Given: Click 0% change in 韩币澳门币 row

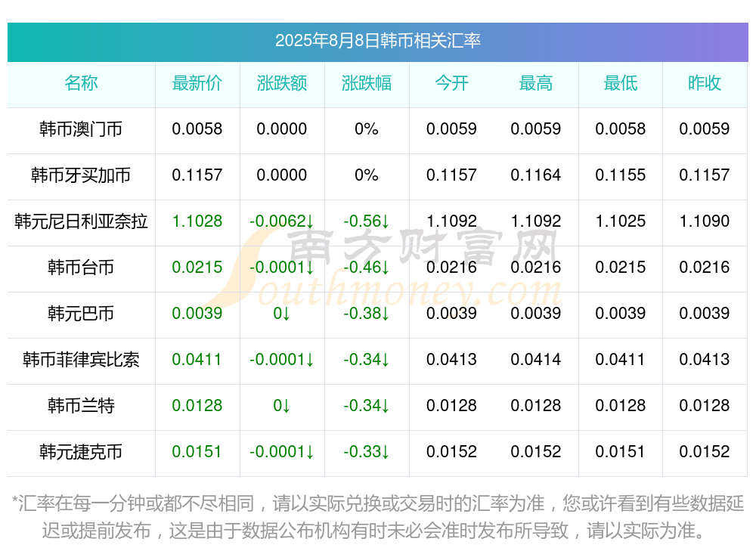Looking at the screenshot, I should point(366,128).
